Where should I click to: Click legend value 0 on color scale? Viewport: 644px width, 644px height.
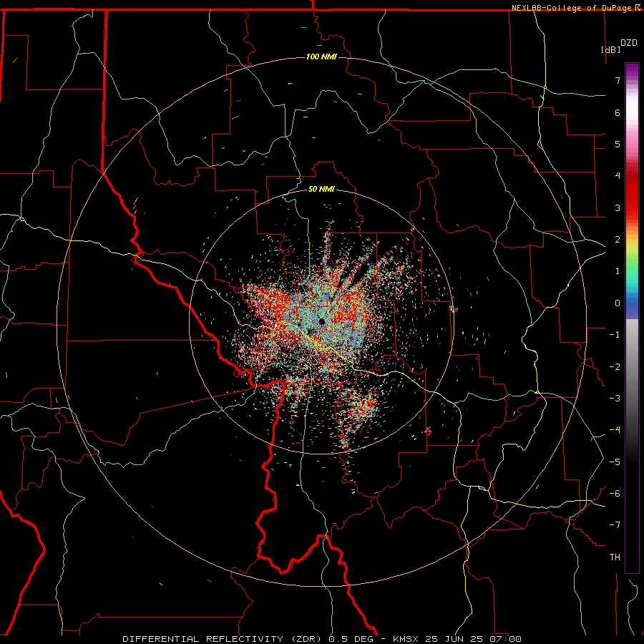[618, 303]
